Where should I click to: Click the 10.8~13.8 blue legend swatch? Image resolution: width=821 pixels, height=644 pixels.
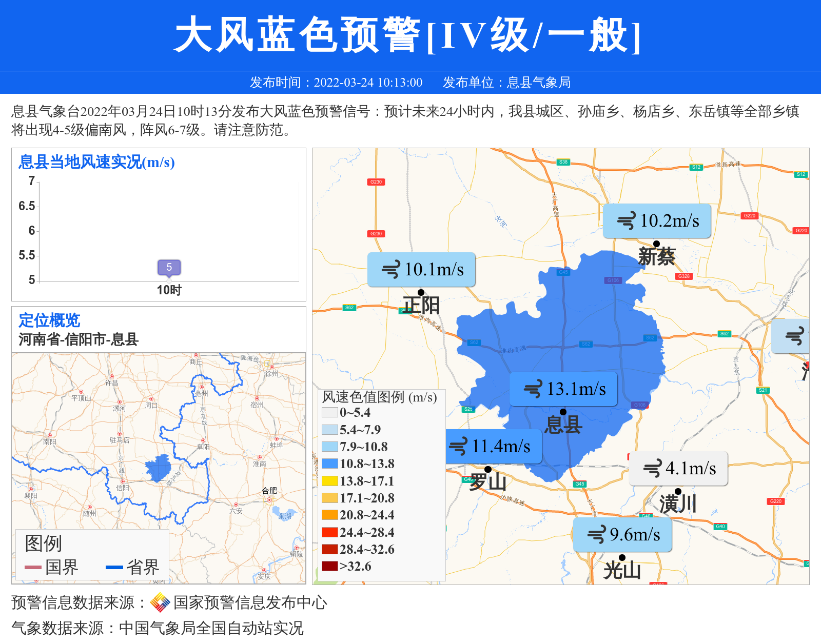329,464
